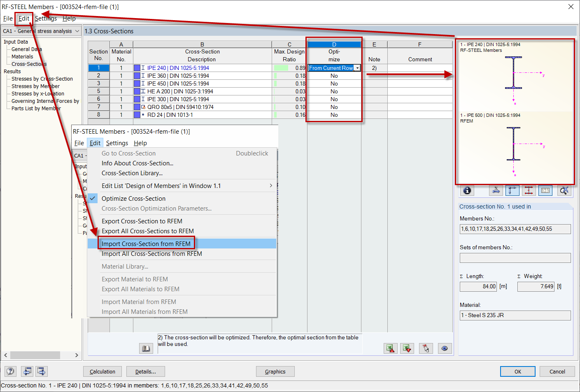Viewport: 580px width, 392px height.
Task: Click the Material field showing Steel S 235 JR
Action: click(515, 315)
